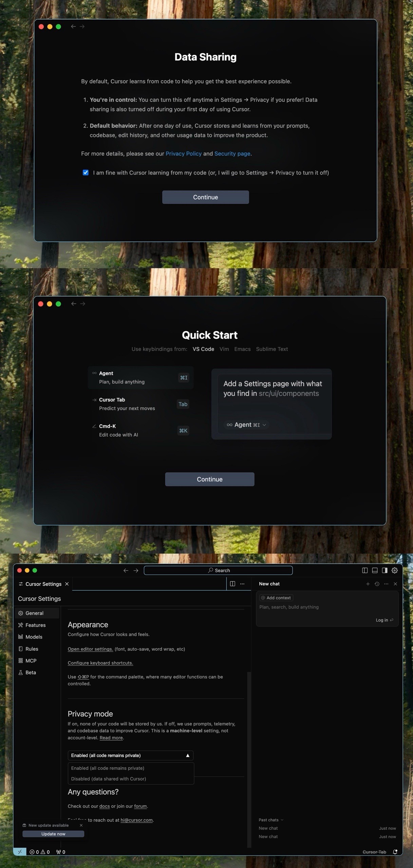Open the MCP settings section
This screenshot has width=413, height=868.
(37, 660)
